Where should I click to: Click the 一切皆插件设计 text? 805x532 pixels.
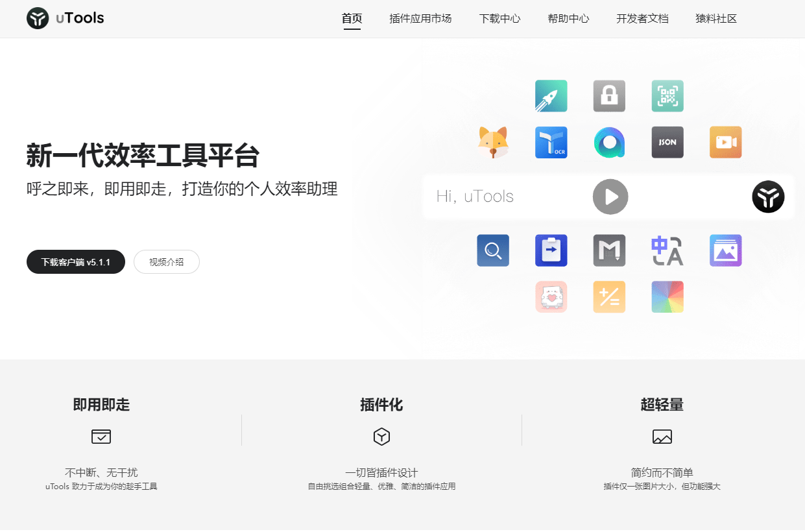[x=381, y=473]
